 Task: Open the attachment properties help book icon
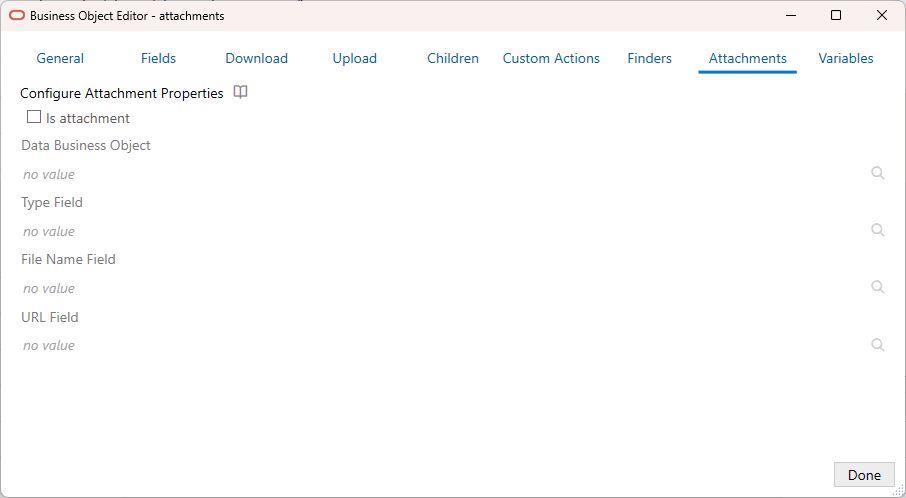click(240, 92)
